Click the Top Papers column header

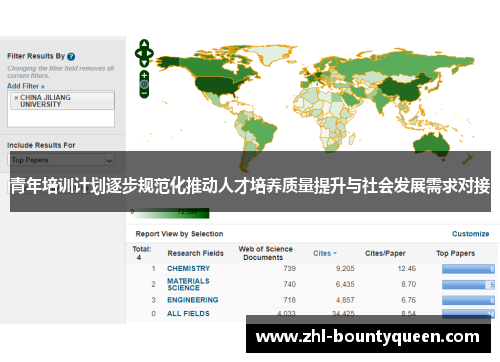pyautogui.click(x=455, y=253)
